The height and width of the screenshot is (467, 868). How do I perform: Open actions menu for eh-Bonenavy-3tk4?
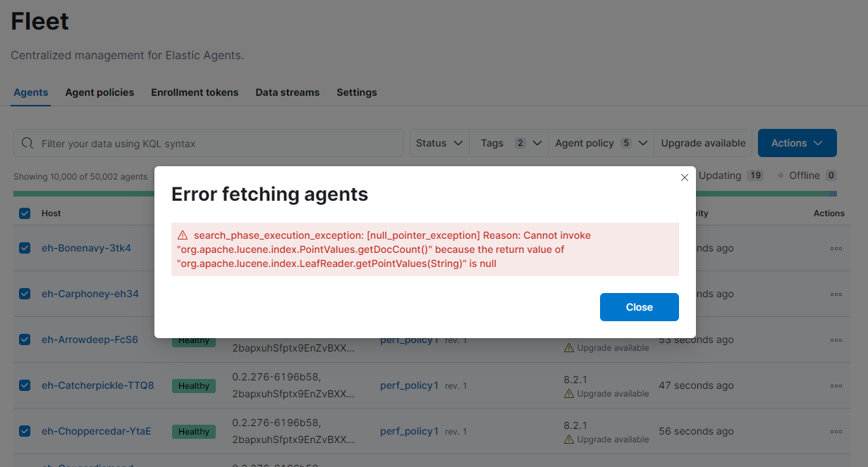click(836, 248)
